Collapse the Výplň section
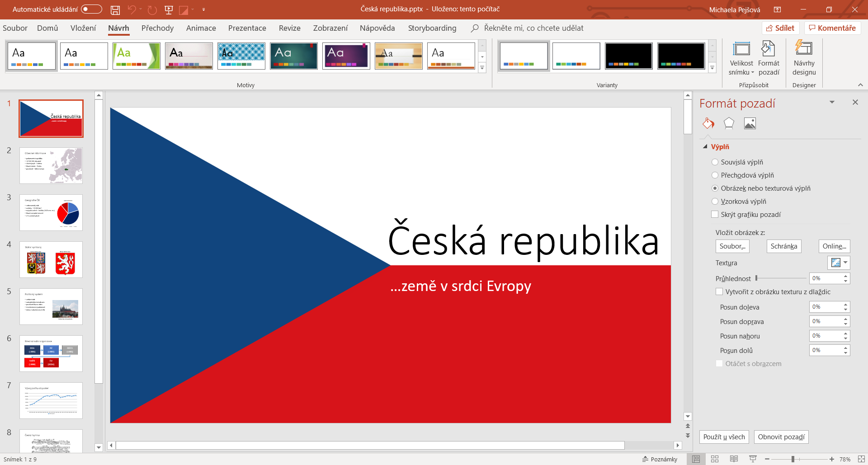 coord(705,147)
